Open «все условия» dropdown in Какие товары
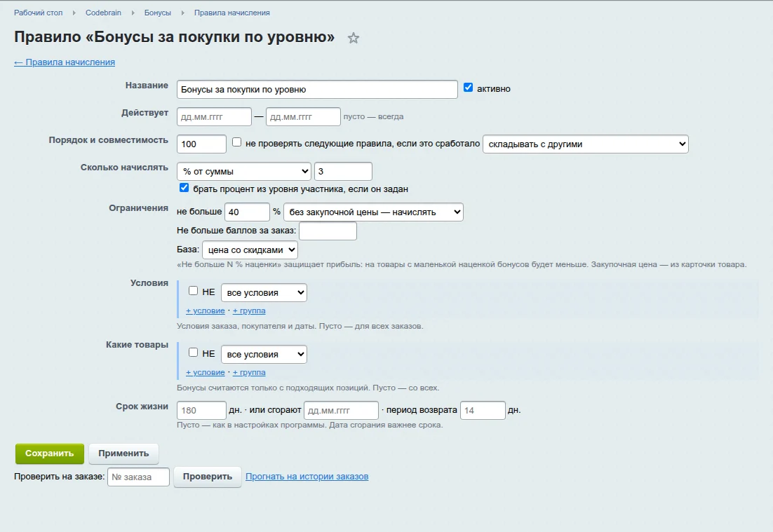The image size is (773, 532). 264,354
